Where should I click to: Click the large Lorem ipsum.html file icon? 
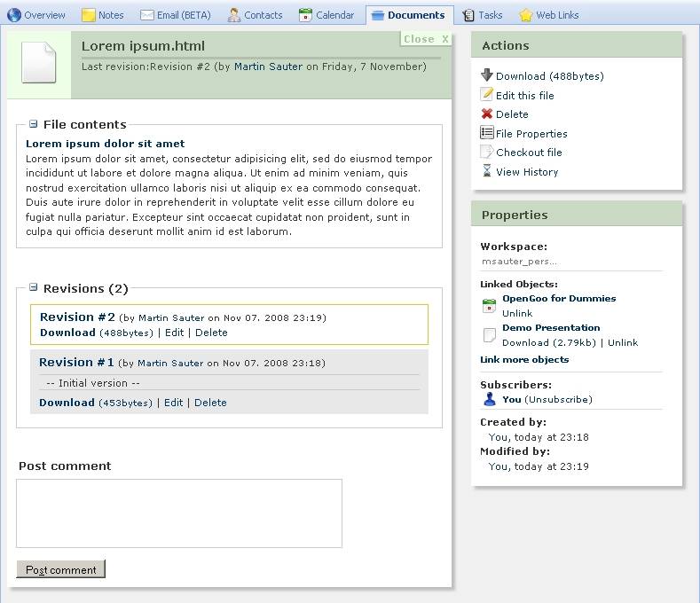(x=38, y=64)
